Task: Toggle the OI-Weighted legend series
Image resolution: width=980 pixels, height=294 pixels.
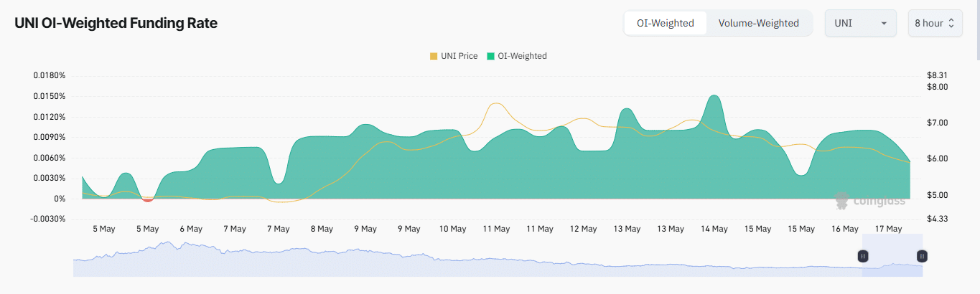Action: (516, 56)
